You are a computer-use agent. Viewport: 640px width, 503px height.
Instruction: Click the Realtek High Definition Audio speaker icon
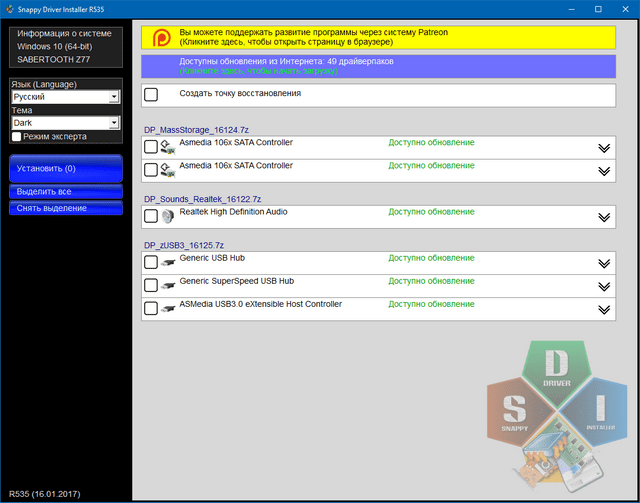[167, 216]
